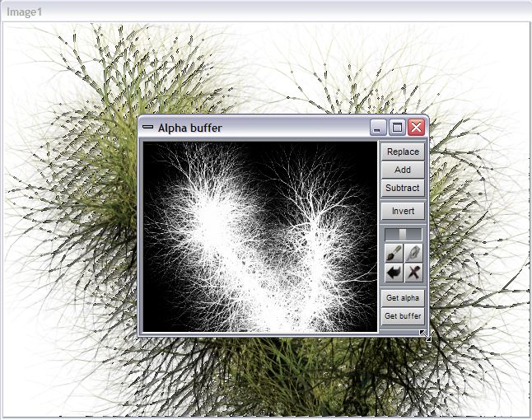Screen dimensions: 532x420
Task: Maximize the Alpha buffer window
Action: [x=397, y=128]
